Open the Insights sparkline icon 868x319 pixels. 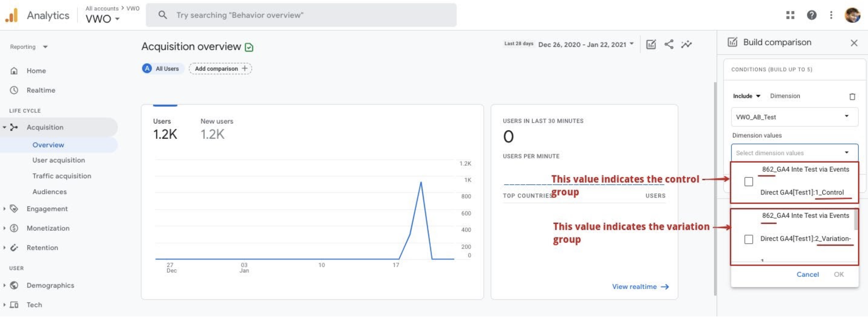(686, 45)
